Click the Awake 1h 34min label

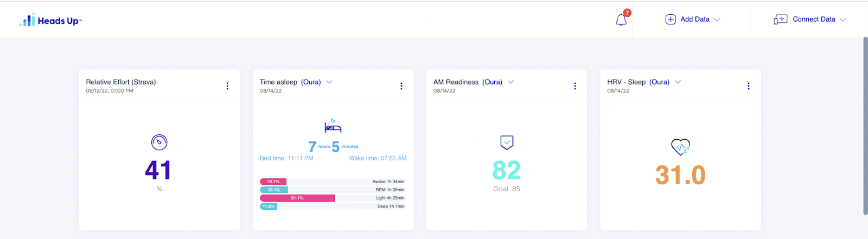(x=388, y=182)
